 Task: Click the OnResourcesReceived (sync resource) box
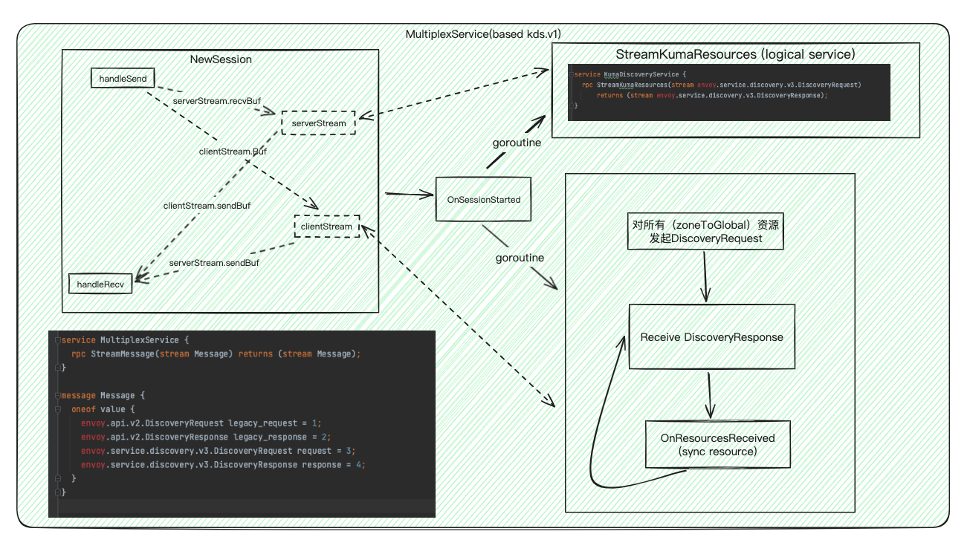[717, 444]
